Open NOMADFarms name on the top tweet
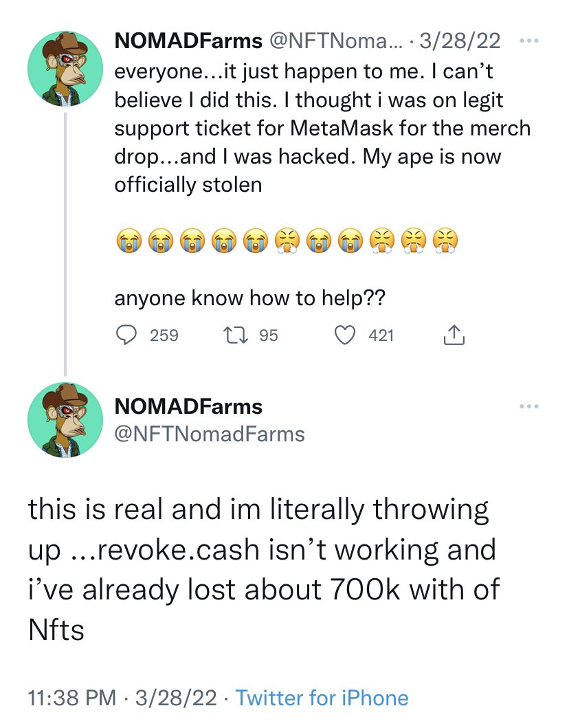 (188, 41)
